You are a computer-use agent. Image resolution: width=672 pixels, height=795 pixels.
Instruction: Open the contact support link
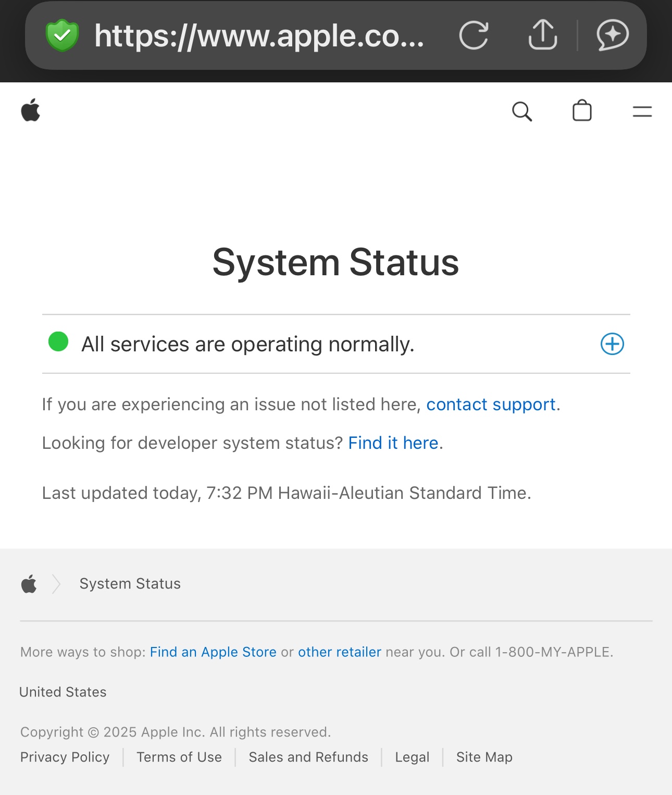[x=491, y=405]
